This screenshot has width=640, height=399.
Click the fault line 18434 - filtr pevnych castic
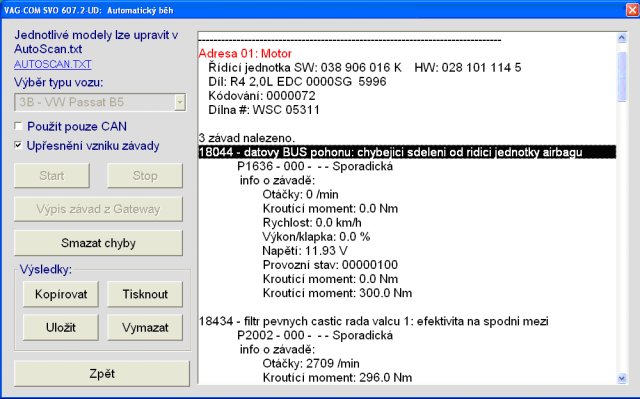[373, 321]
